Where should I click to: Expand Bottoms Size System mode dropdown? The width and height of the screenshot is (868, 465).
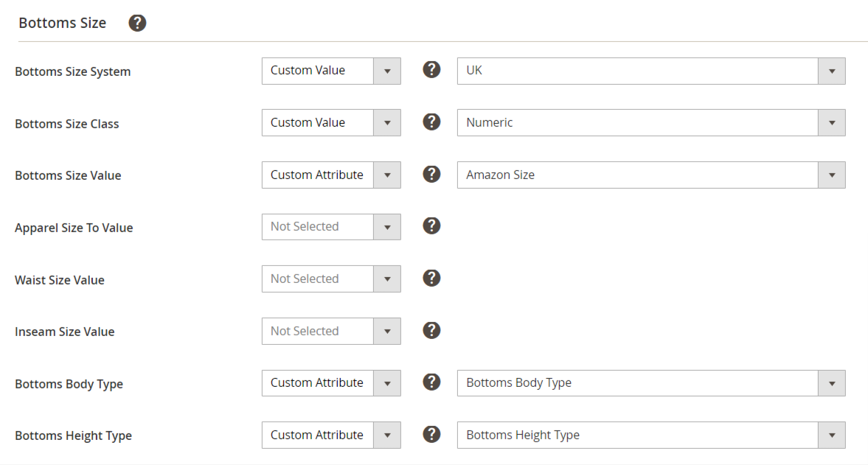(x=330, y=71)
